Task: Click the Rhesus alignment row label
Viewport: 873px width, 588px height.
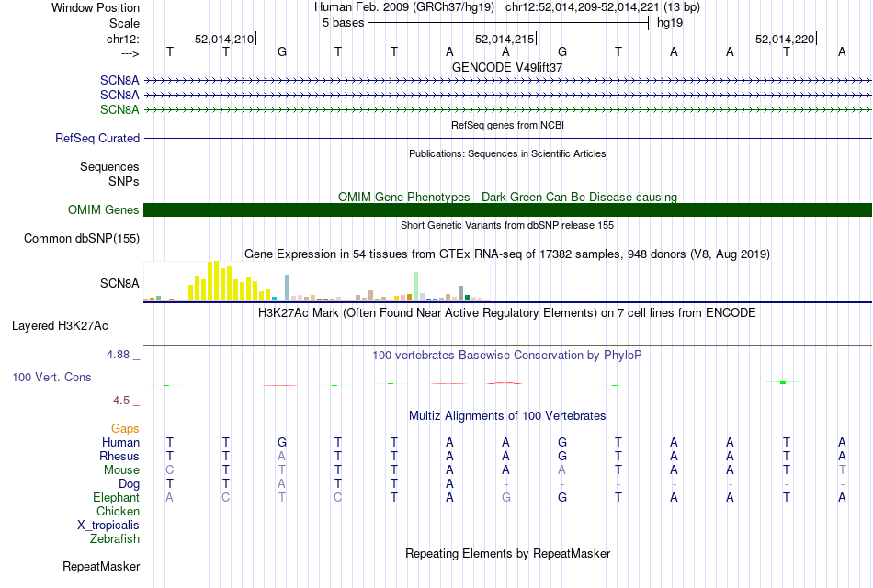Action: tap(119, 456)
